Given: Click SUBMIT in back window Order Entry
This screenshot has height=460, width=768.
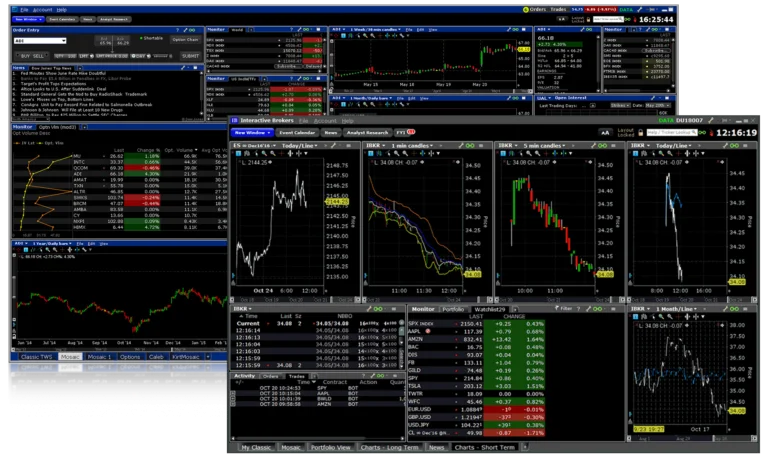Looking at the screenshot, I should tap(190, 56).
